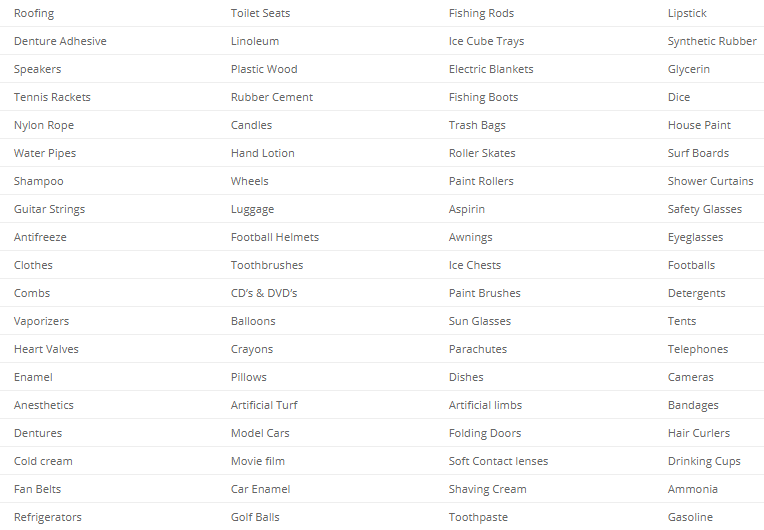Click the Soft Contact lenses entry
Viewport: 764px width, 530px height.
498,461
